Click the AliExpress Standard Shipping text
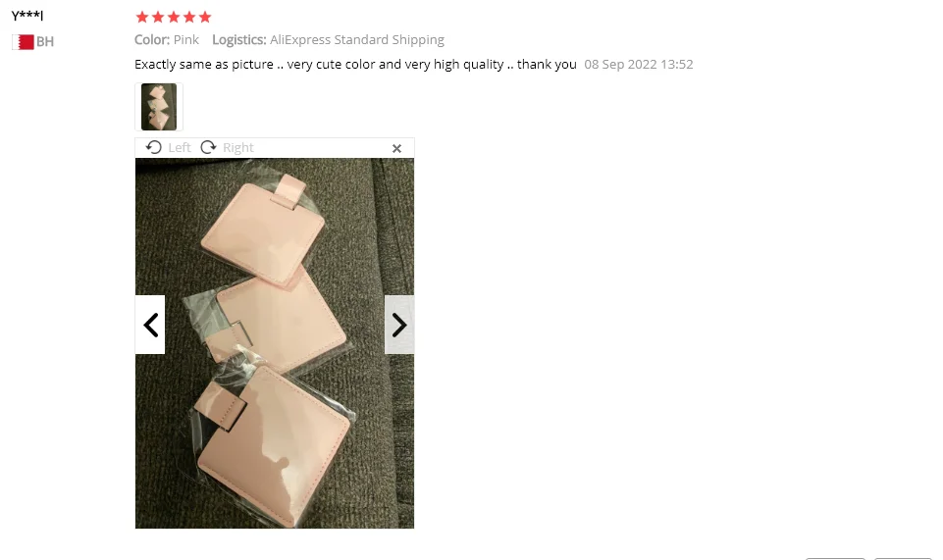Image resolution: width=943 pixels, height=560 pixels. point(357,39)
